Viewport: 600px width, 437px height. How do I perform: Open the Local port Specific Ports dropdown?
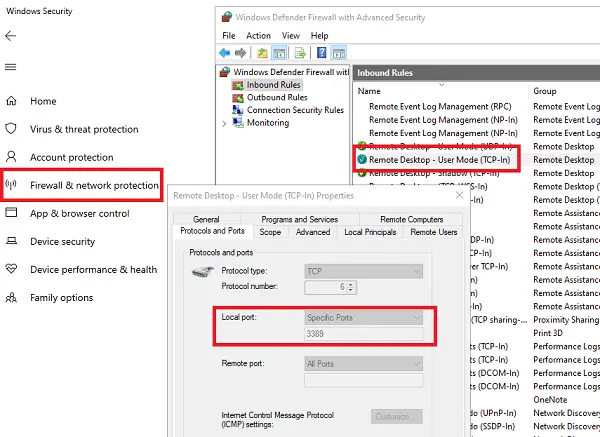pos(364,317)
